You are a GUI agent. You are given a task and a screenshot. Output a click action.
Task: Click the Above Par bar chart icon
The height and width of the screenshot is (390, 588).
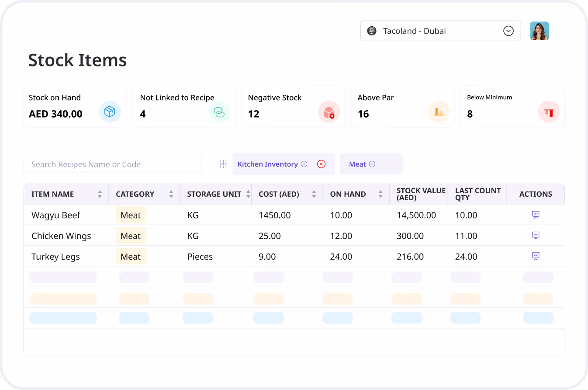(439, 112)
